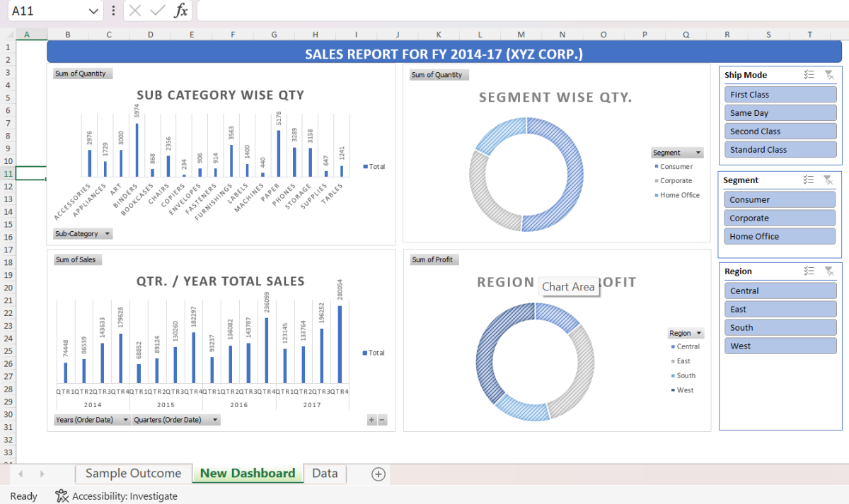This screenshot has height=504, width=849.
Task: Open the Data sheet tab
Action: tap(325, 474)
